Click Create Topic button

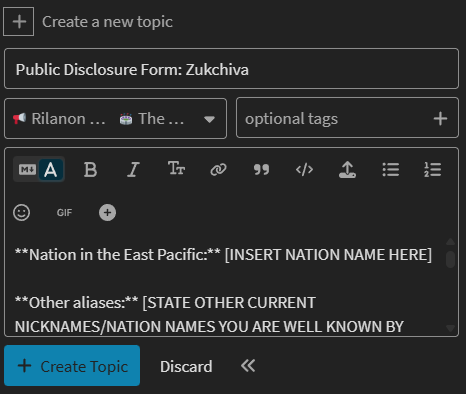72,366
